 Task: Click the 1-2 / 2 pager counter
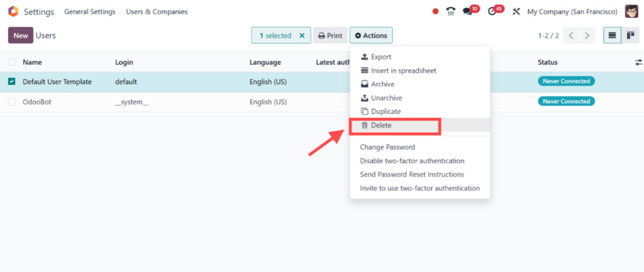[548, 36]
